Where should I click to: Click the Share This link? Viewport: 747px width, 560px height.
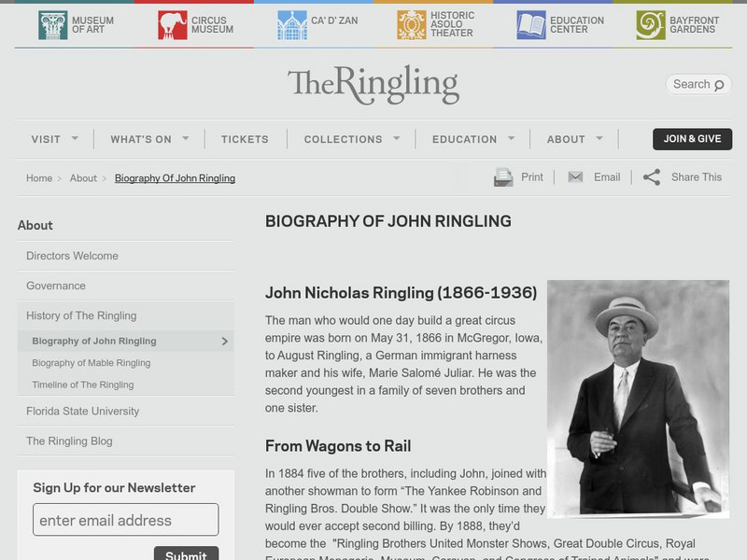697,177
